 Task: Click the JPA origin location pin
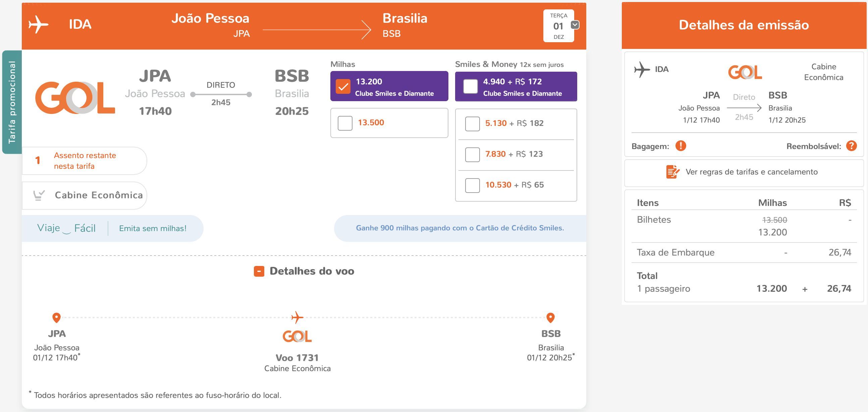(56, 318)
